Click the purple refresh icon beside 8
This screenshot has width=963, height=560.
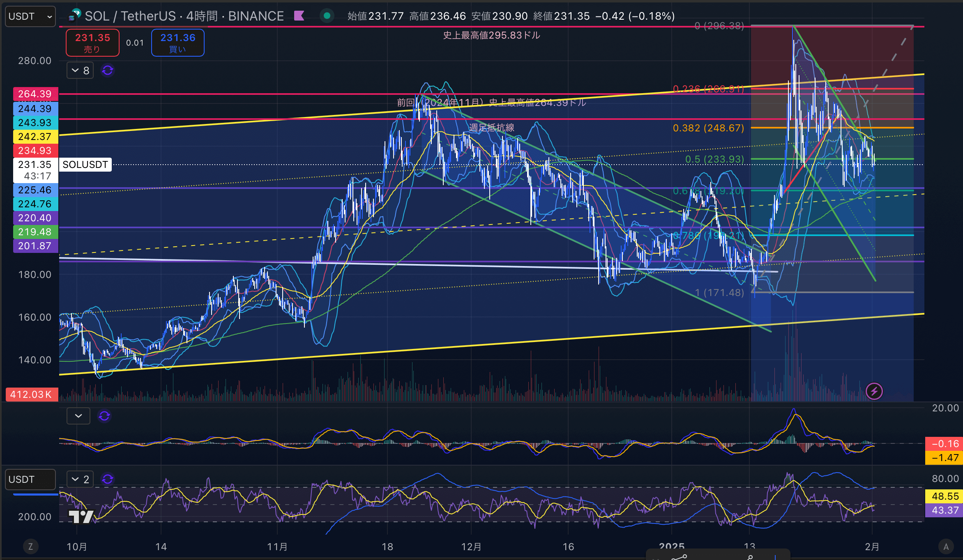point(108,71)
